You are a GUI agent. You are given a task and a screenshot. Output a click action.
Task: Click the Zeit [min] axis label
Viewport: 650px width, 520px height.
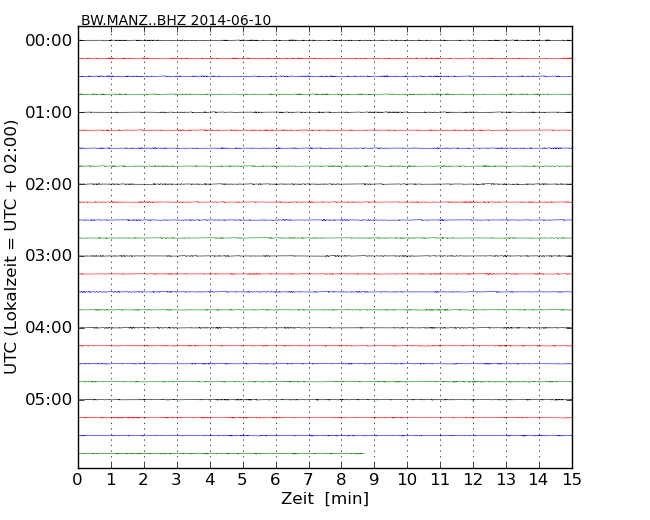[x=325, y=498]
